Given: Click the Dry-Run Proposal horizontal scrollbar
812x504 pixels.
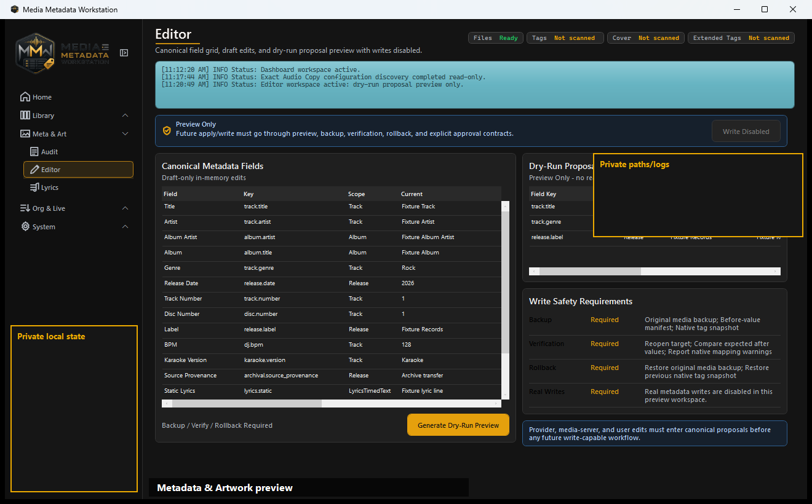Looking at the screenshot, I should [655, 271].
